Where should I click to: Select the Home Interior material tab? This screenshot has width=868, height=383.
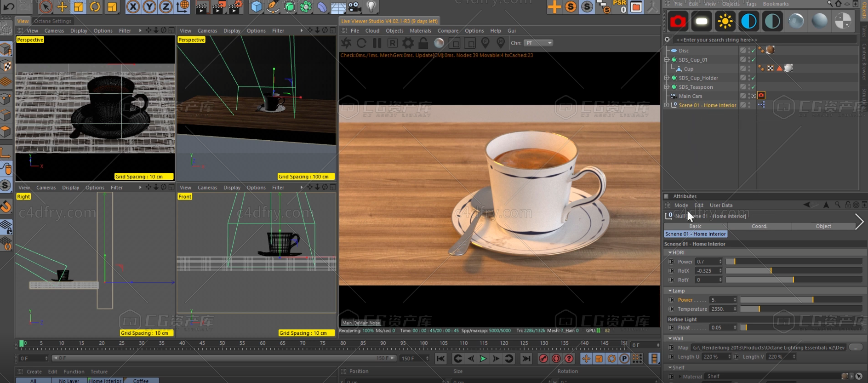click(x=105, y=381)
